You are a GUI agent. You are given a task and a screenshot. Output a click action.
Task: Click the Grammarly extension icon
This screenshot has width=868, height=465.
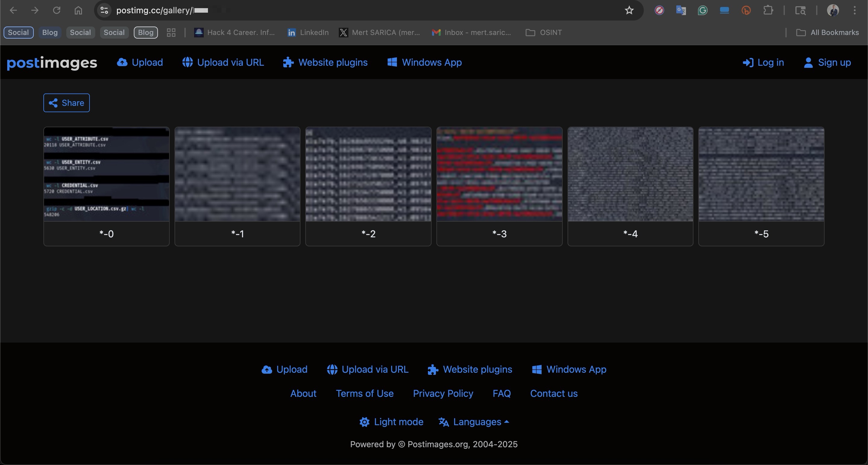click(x=703, y=11)
